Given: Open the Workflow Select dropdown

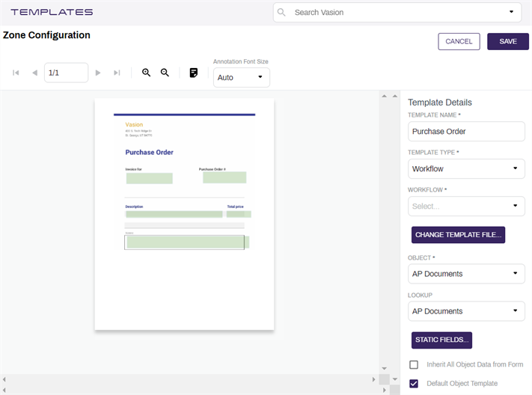Looking at the screenshot, I should click(466, 206).
